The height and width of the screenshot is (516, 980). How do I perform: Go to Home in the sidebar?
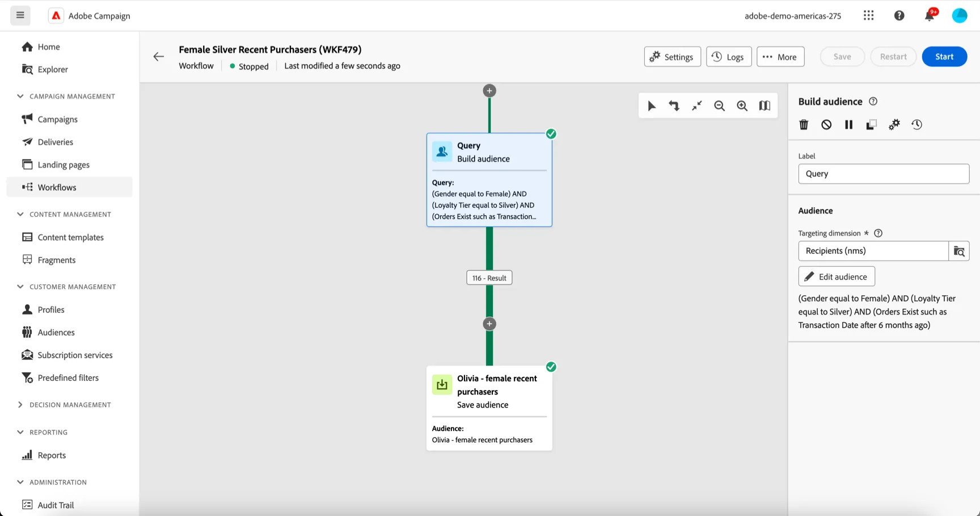[x=69, y=47]
